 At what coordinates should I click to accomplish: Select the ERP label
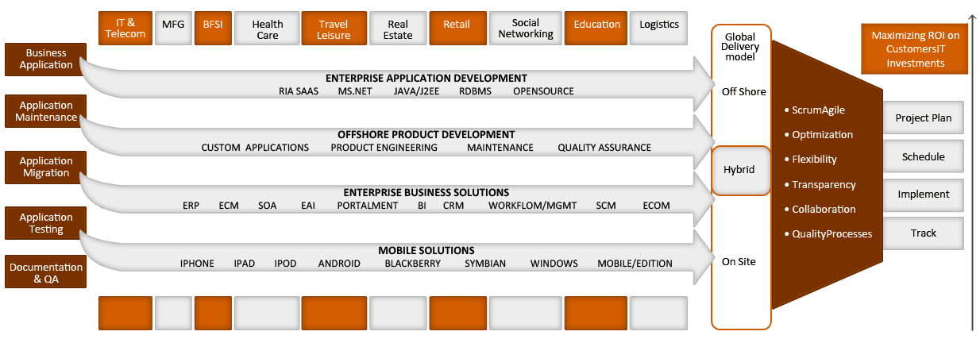pyautogui.click(x=191, y=206)
